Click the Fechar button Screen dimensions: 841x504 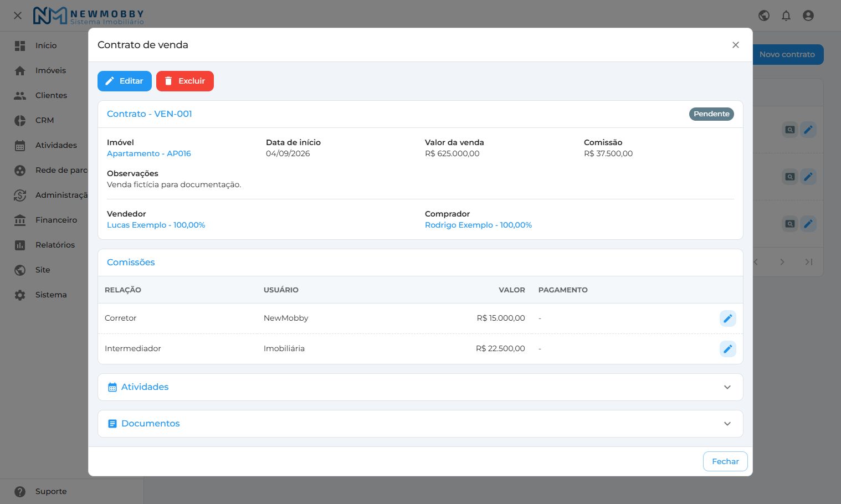[725, 461]
